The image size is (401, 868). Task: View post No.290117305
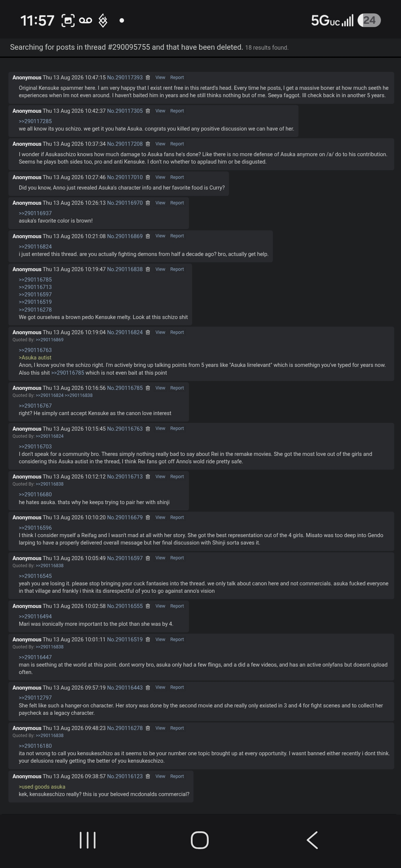click(160, 111)
